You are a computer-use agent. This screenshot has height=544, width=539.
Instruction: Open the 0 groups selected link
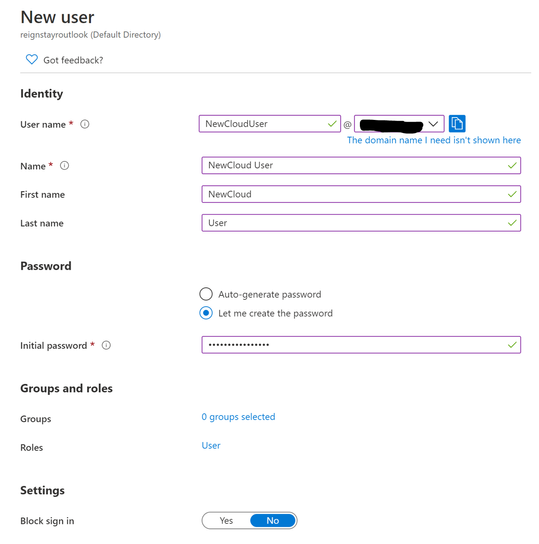(x=238, y=417)
